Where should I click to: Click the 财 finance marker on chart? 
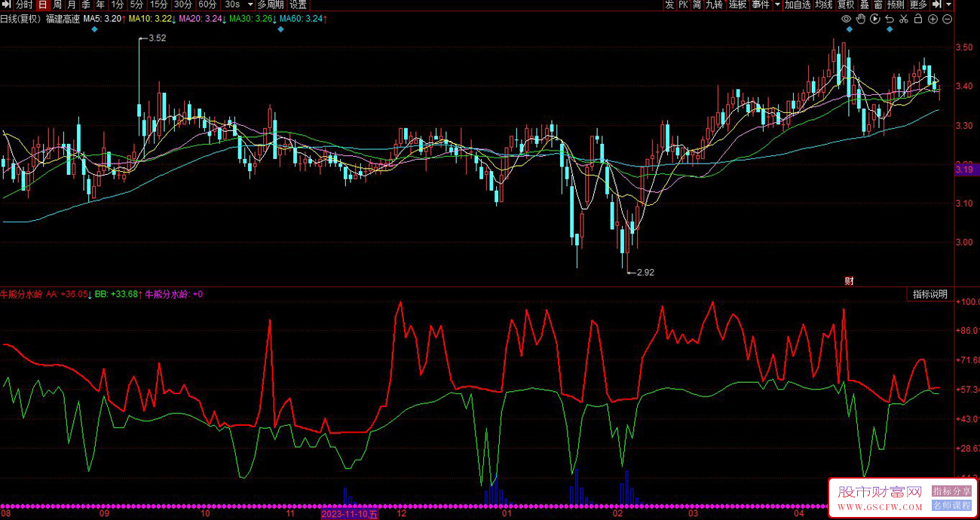click(849, 281)
